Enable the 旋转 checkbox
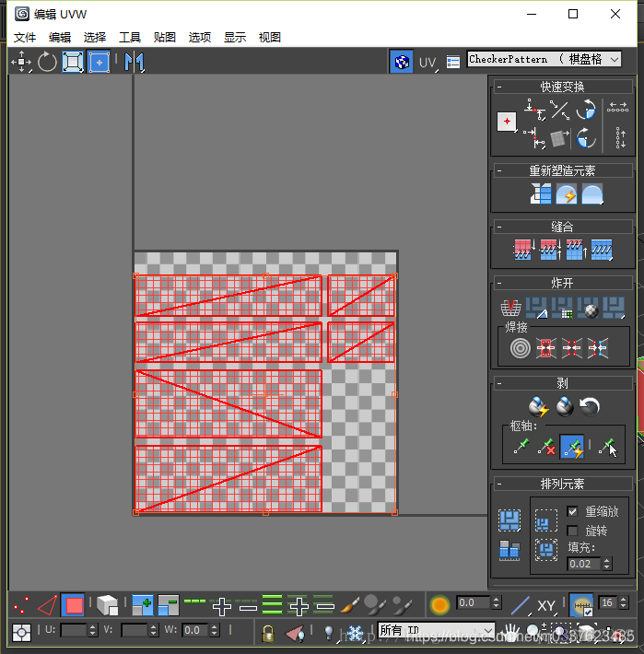This screenshot has width=644, height=654. (x=572, y=531)
